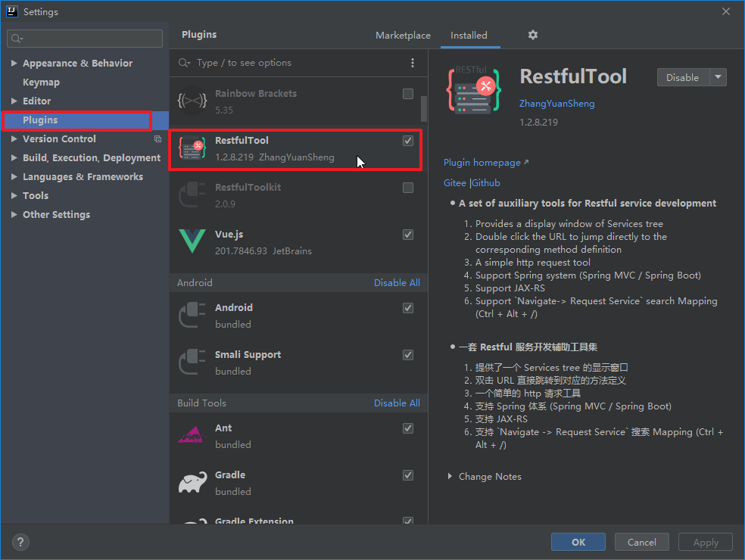Click the Ant plugin icon
745x560 pixels.
pyautogui.click(x=192, y=435)
